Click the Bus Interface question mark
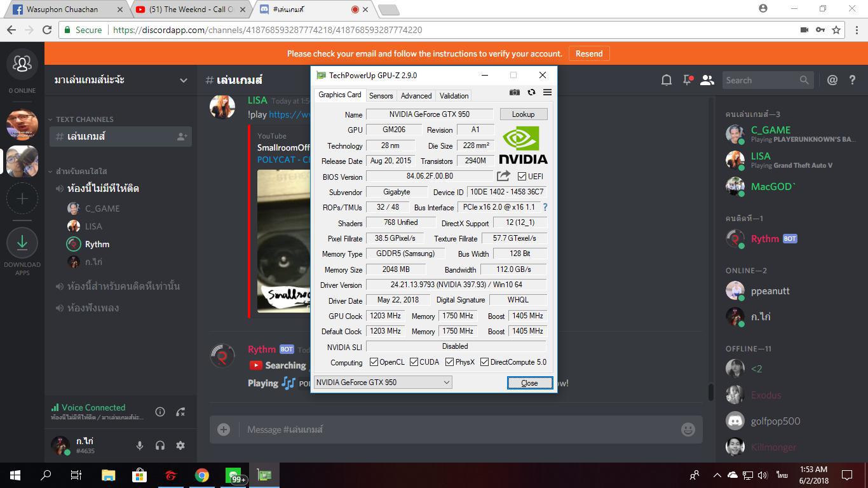Image resolution: width=868 pixels, height=488 pixels. pyautogui.click(x=545, y=207)
